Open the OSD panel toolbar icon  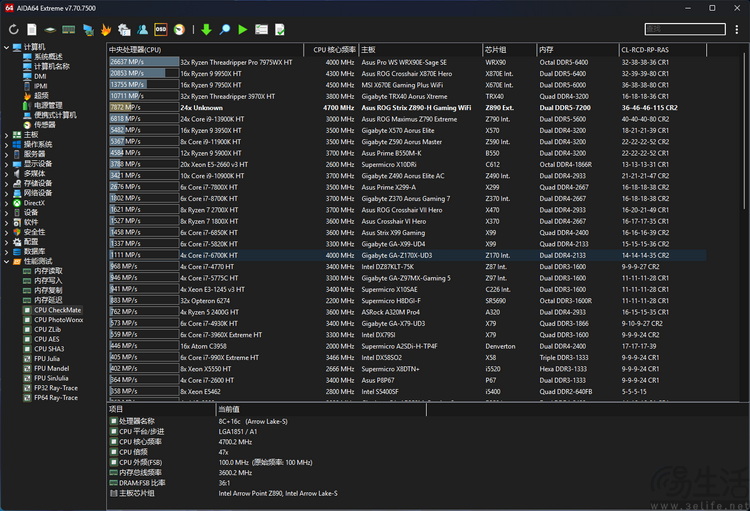point(161,30)
